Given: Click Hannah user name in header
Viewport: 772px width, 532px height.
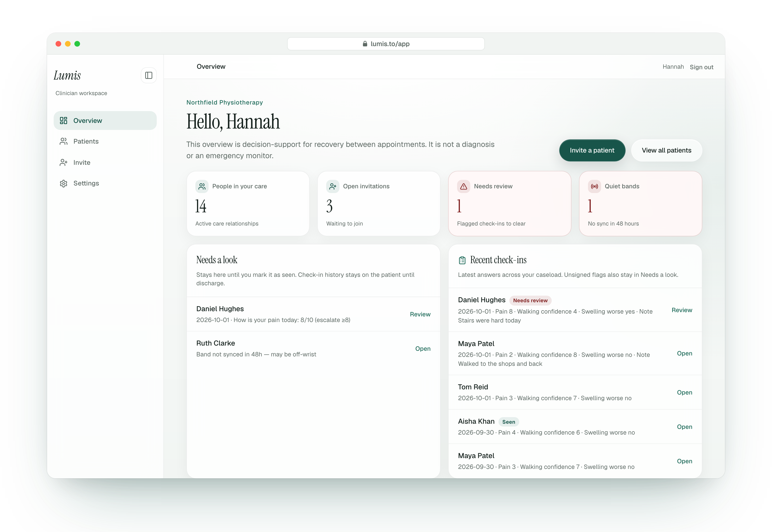Looking at the screenshot, I should coord(673,67).
